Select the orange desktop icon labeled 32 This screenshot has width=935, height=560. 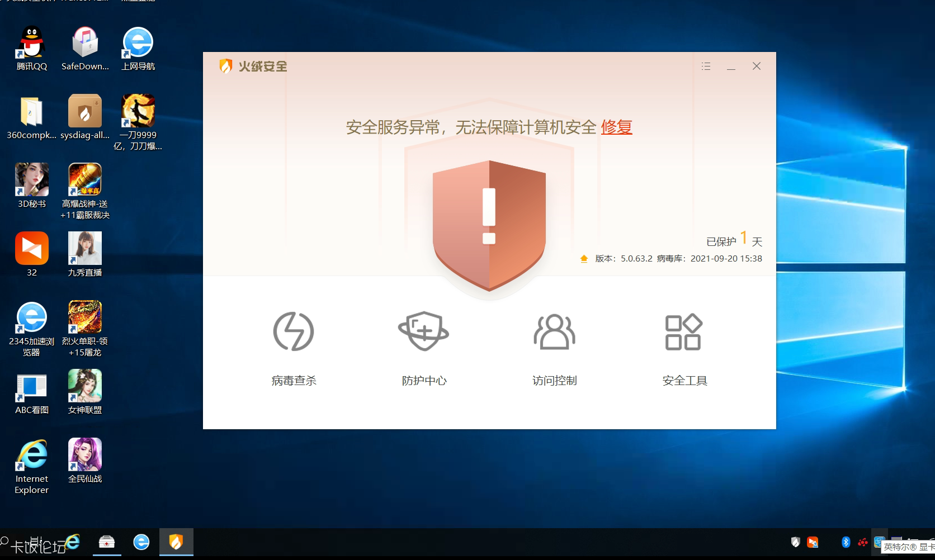(x=32, y=255)
